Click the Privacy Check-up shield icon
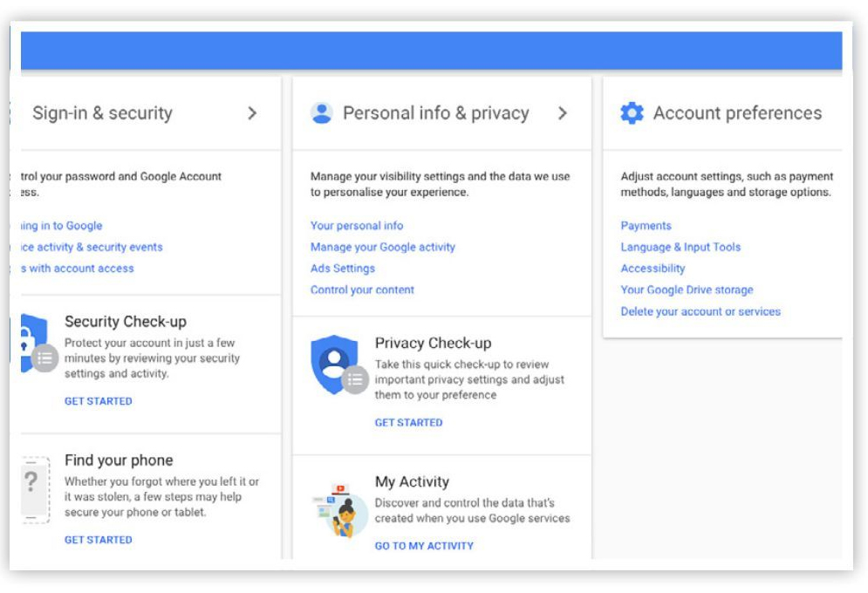 (335, 363)
